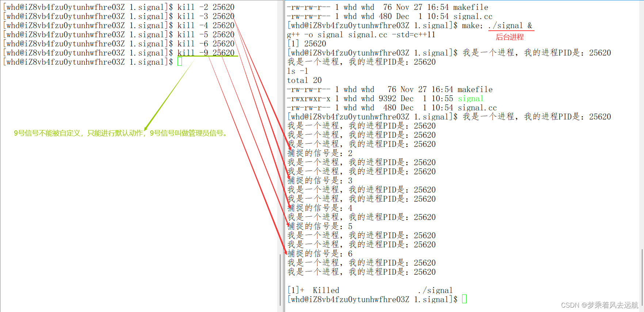The height and width of the screenshot is (312, 644).
Task: Click the '捕捉的信号是: 2' output line
Action: [x=320, y=153]
